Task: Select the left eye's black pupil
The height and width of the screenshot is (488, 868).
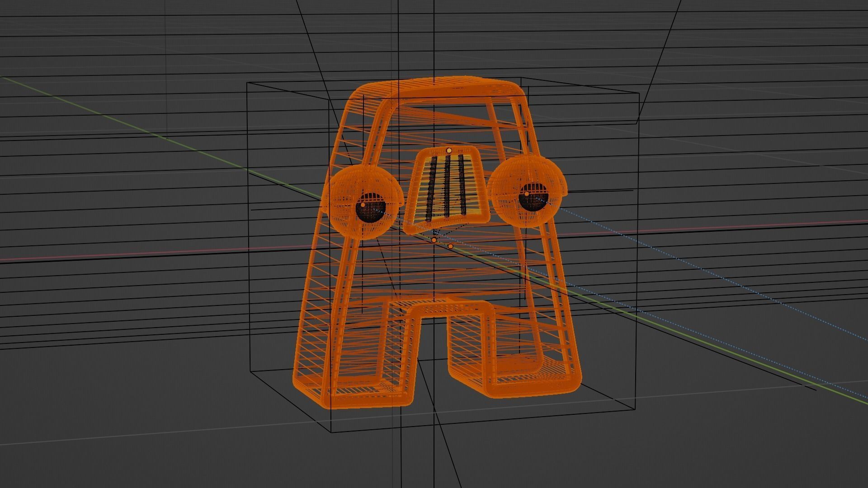Action: click(x=372, y=211)
